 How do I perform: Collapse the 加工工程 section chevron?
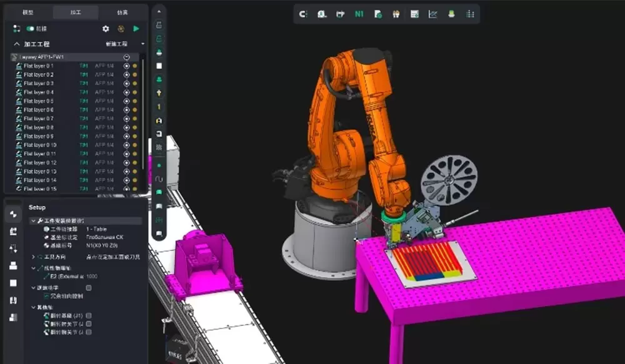click(x=17, y=44)
